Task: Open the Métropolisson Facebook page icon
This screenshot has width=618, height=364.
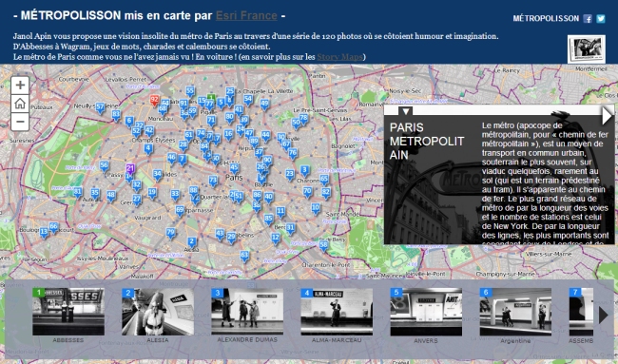Action: (588, 18)
